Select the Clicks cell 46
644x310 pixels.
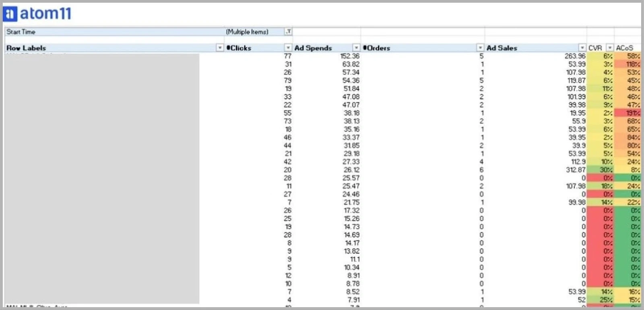[x=287, y=137]
